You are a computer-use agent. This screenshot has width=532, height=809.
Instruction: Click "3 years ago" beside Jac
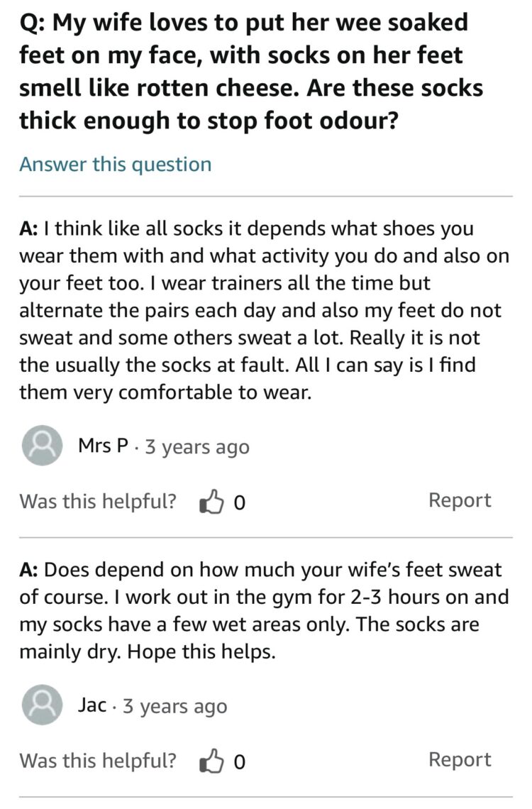coord(174,706)
